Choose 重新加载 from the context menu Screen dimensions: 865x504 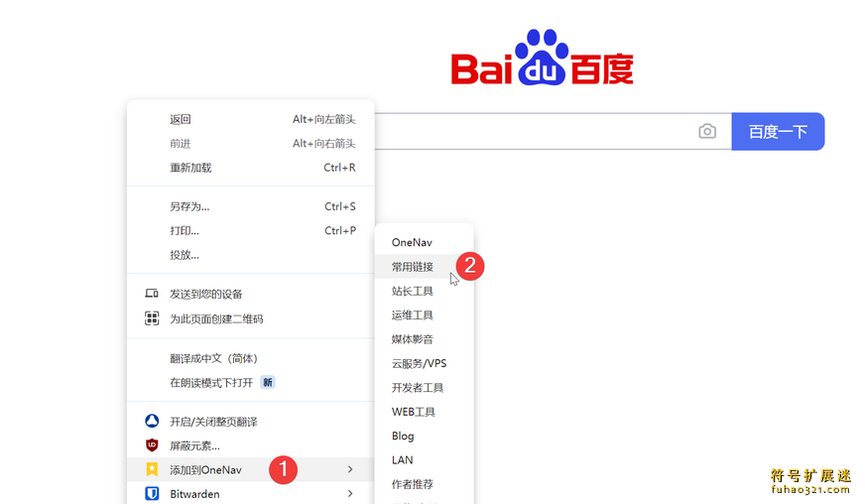point(251,168)
